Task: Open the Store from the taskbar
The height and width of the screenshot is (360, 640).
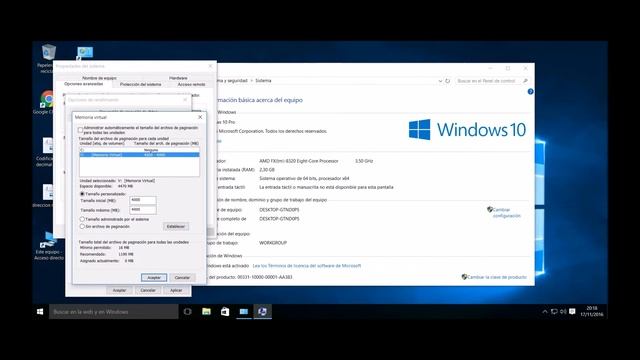Action: click(x=225, y=311)
